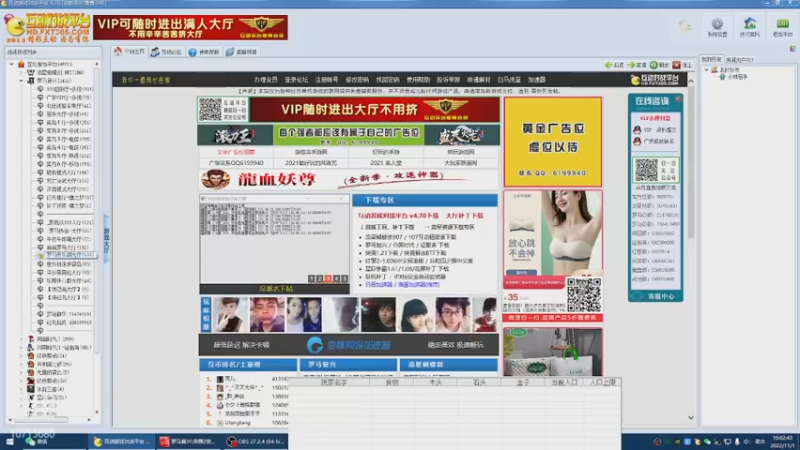
Task: Click 加速器 in the page navigation
Action: coord(537,80)
